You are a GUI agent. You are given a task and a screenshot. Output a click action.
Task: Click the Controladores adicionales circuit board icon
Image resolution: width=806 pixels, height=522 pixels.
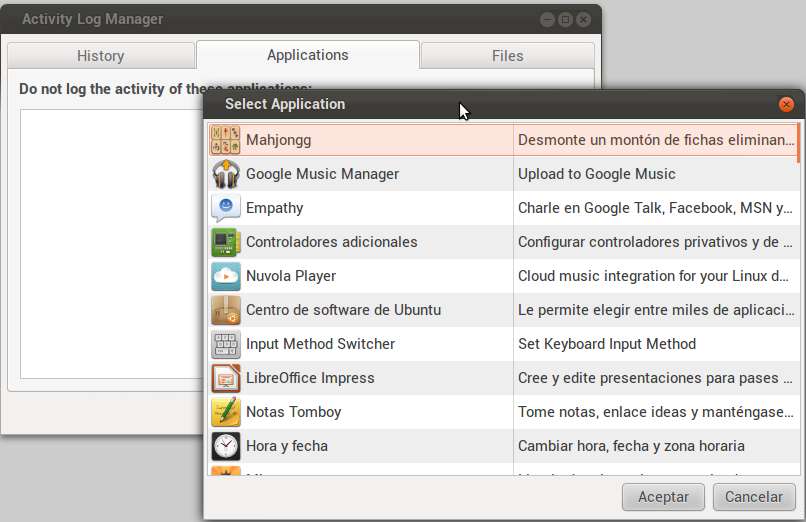pos(225,242)
